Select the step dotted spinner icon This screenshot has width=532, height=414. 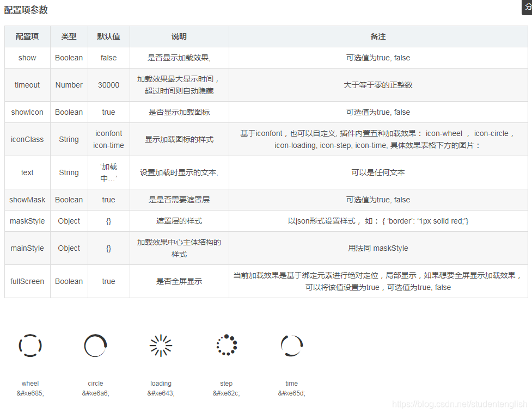tap(226, 345)
